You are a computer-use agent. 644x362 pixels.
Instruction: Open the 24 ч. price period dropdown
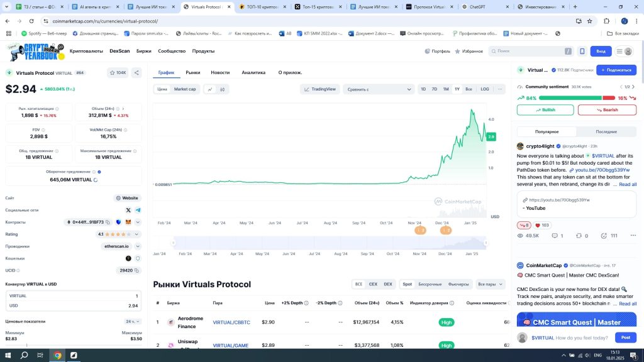[x=133, y=322]
